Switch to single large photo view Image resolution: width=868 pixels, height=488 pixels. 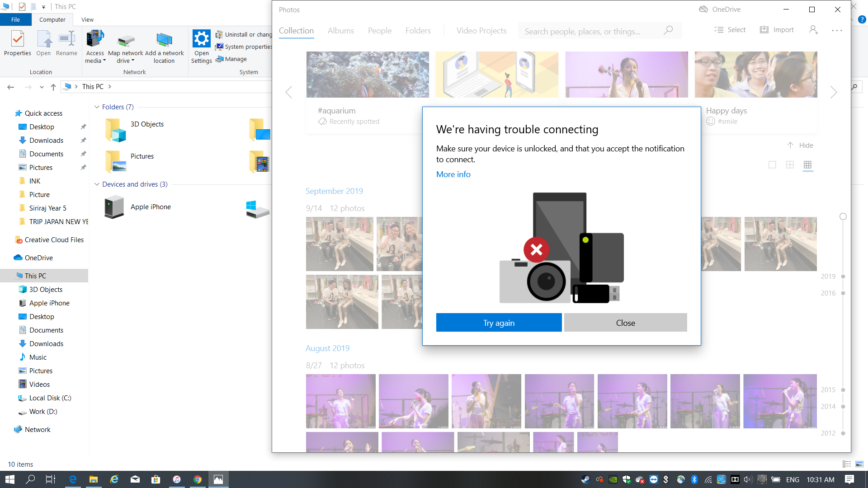(x=772, y=165)
